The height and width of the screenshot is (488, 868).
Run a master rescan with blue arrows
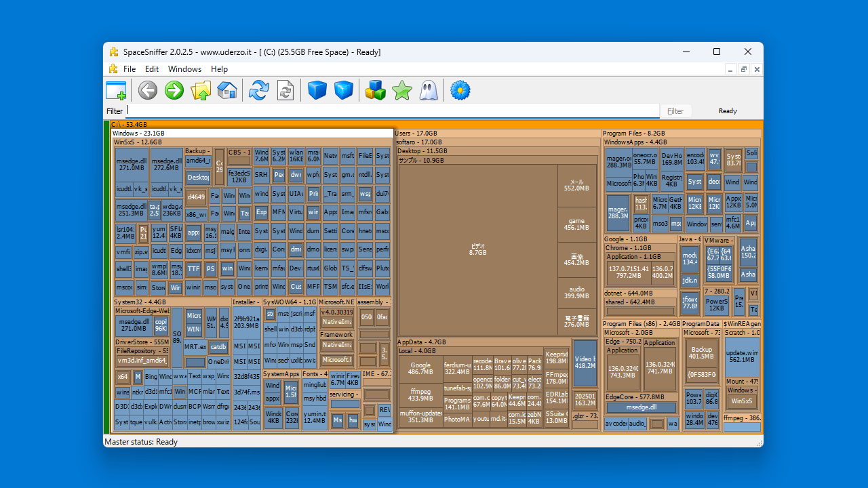[258, 90]
